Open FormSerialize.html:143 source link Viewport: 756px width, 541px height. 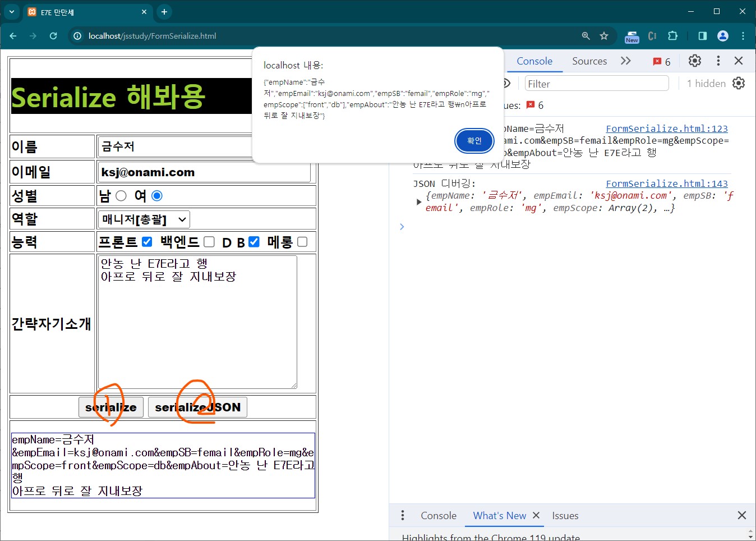point(667,184)
